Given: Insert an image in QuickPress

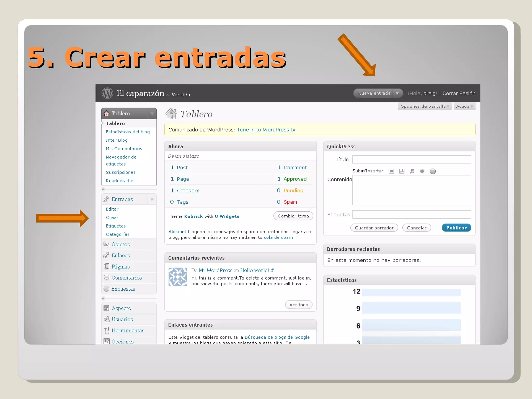Looking at the screenshot, I should (x=391, y=171).
